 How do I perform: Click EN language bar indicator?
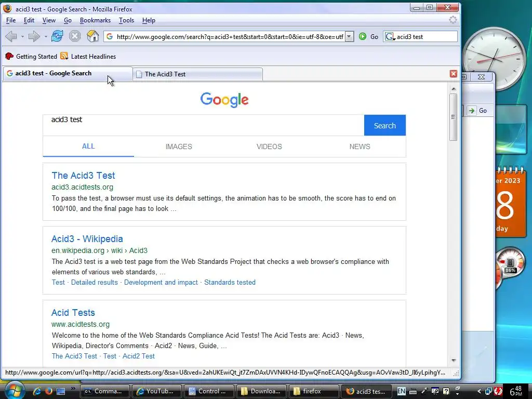click(x=401, y=391)
